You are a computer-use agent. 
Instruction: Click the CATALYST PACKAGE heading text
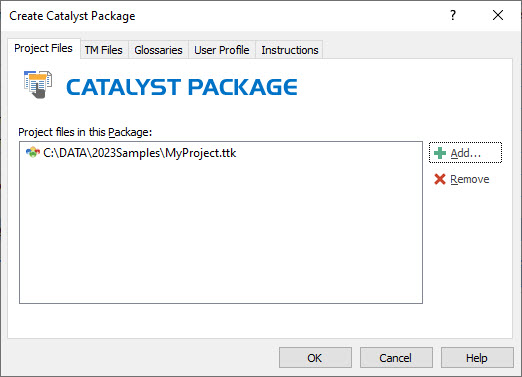pos(182,87)
